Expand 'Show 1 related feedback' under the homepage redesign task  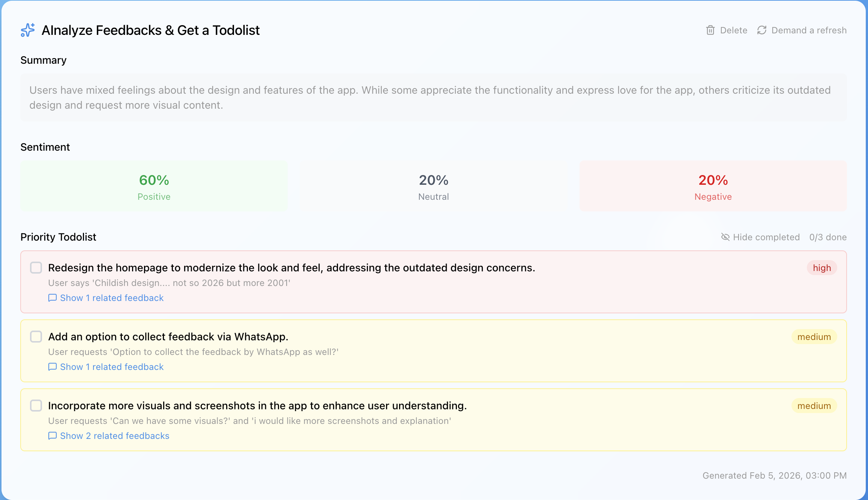pyautogui.click(x=112, y=298)
